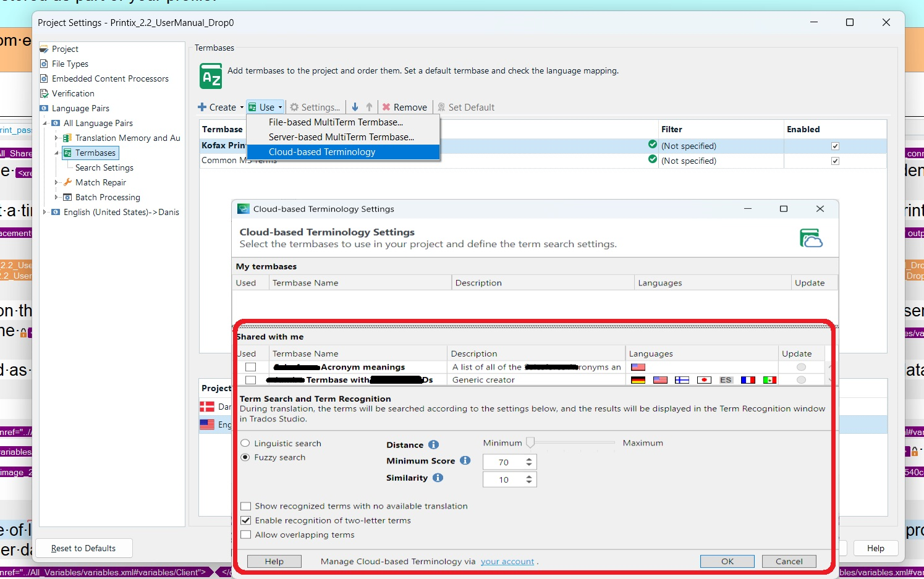
Task: Expand the Batch Processing node
Action: coord(56,197)
